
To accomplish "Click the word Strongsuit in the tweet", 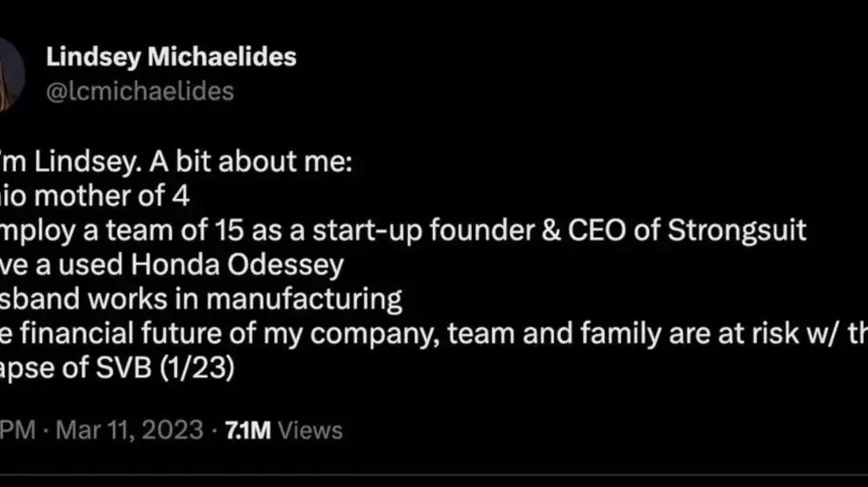I will click(x=737, y=230).
